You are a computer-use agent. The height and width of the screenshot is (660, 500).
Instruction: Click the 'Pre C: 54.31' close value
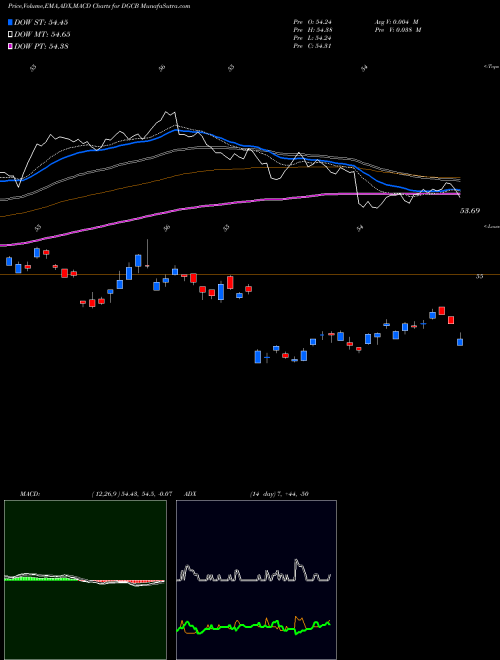[x=313, y=46]
